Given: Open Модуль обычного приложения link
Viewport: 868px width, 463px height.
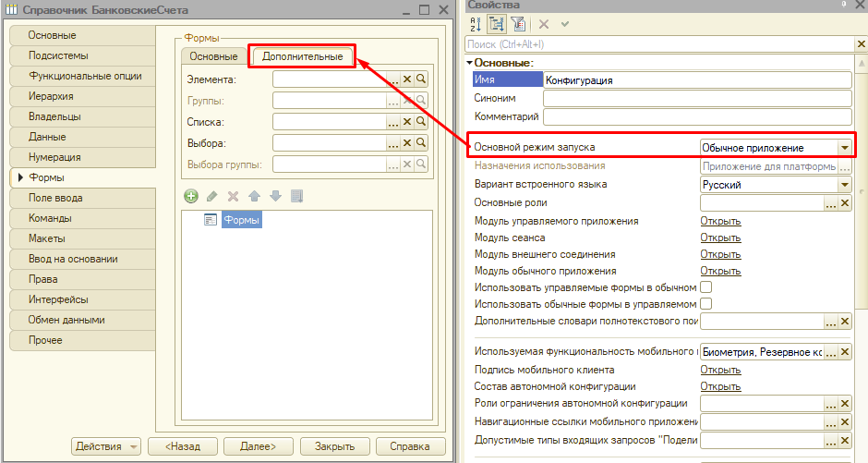Looking at the screenshot, I should tap(720, 271).
